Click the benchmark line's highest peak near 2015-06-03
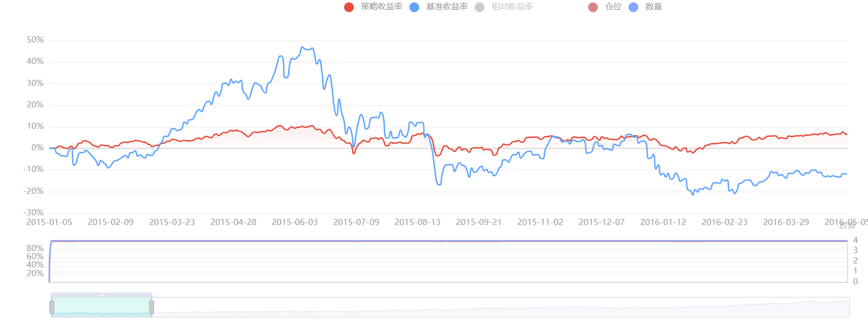Viewport: 868px width, 335px height. tap(302, 47)
